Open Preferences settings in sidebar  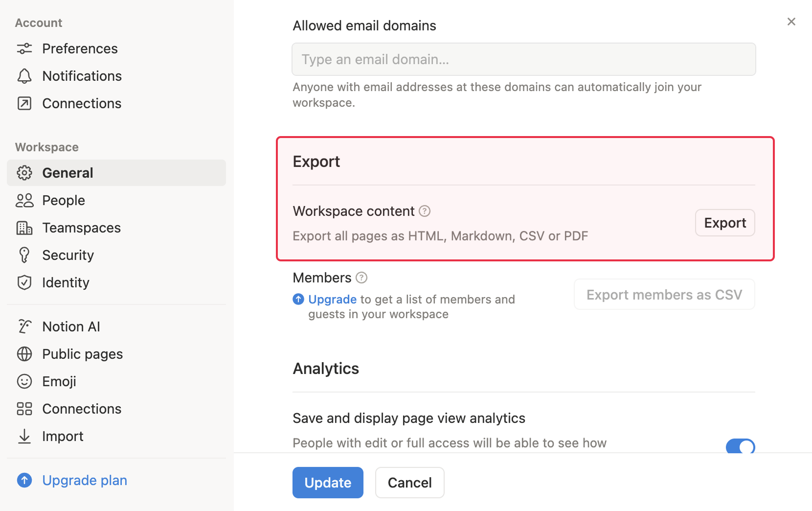click(80, 48)
